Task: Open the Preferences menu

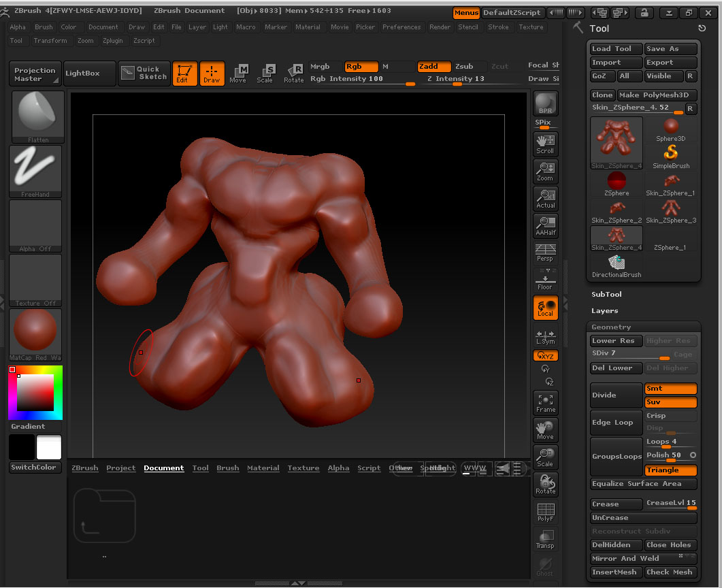Action: [x=401, y=27]
